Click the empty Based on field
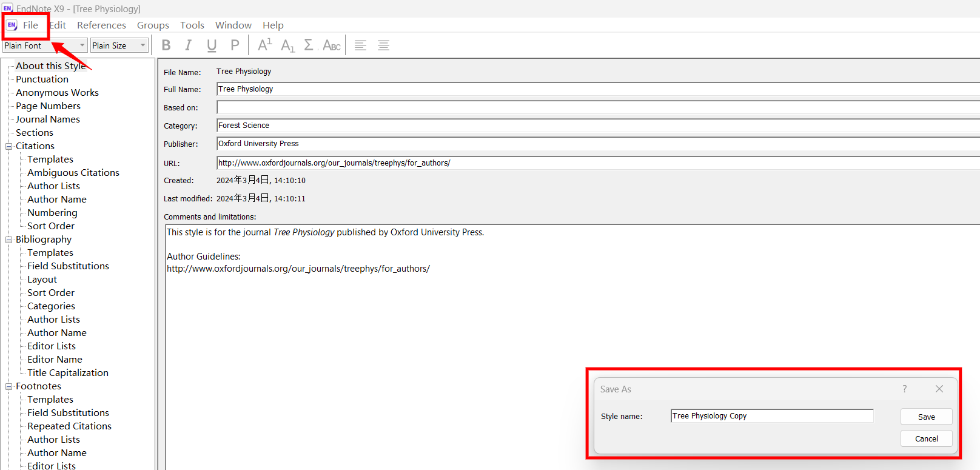Image resolution: width=980 pixels, height=470 pixels. tap(598, 107)
